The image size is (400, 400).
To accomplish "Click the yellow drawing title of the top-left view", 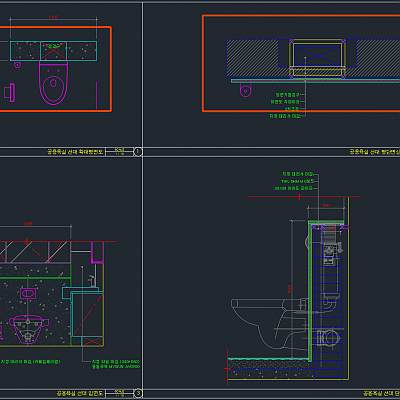I will tap(75, 152).
